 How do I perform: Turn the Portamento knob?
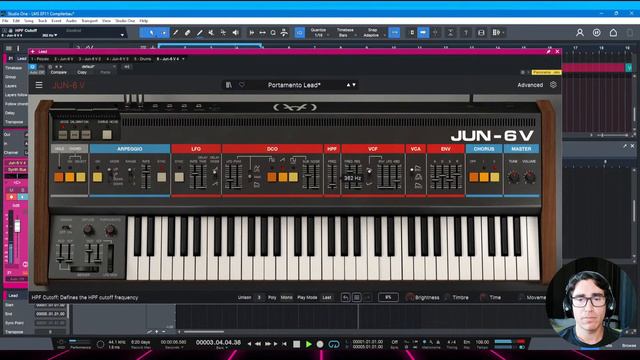pos(110,231)
